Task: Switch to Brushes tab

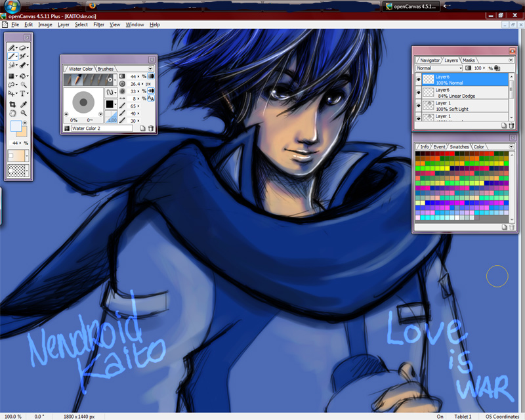Action: 106,69
